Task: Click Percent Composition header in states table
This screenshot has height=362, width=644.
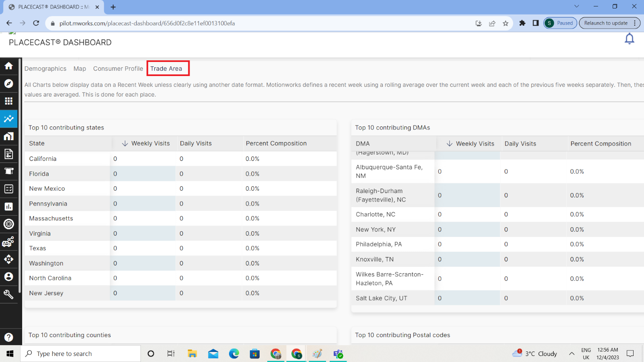Action: (x=276, y=144)
